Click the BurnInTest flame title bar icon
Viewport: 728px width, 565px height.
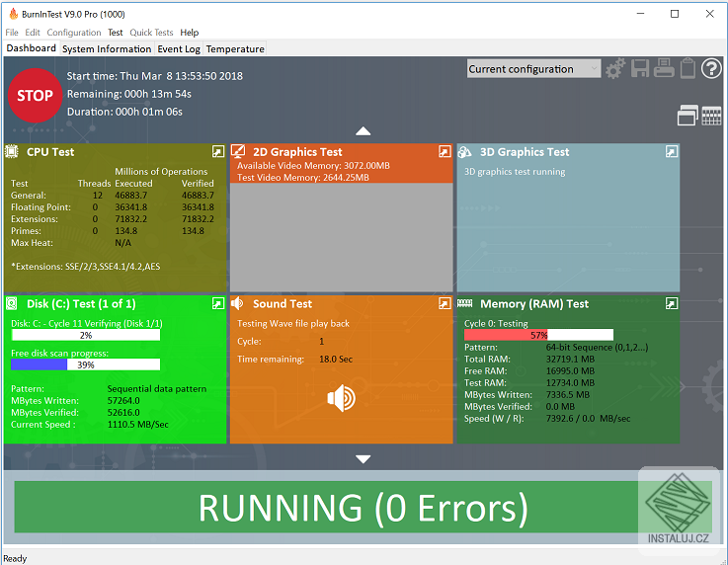tap(14, 14)
